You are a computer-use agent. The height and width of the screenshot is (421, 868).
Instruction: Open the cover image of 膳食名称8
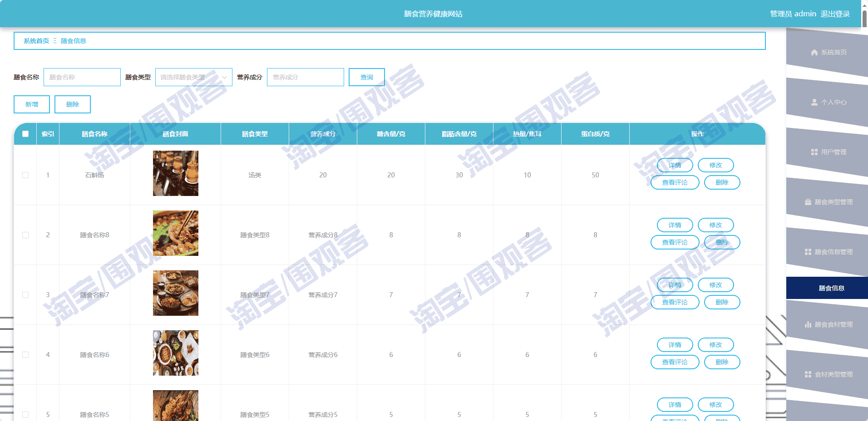176,233
